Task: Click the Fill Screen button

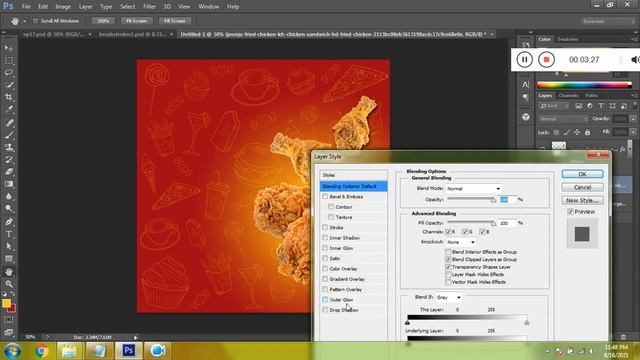Action: pyautogui.click(x=174, y=21)
